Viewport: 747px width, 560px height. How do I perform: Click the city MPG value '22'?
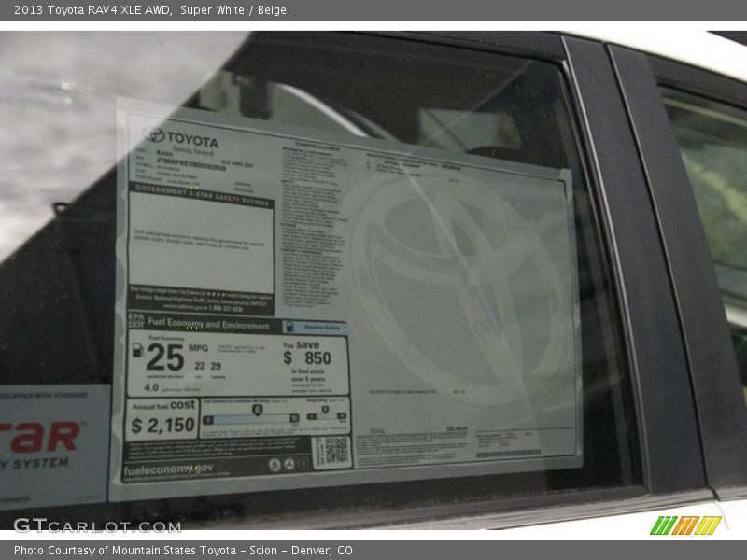[200, 366]
